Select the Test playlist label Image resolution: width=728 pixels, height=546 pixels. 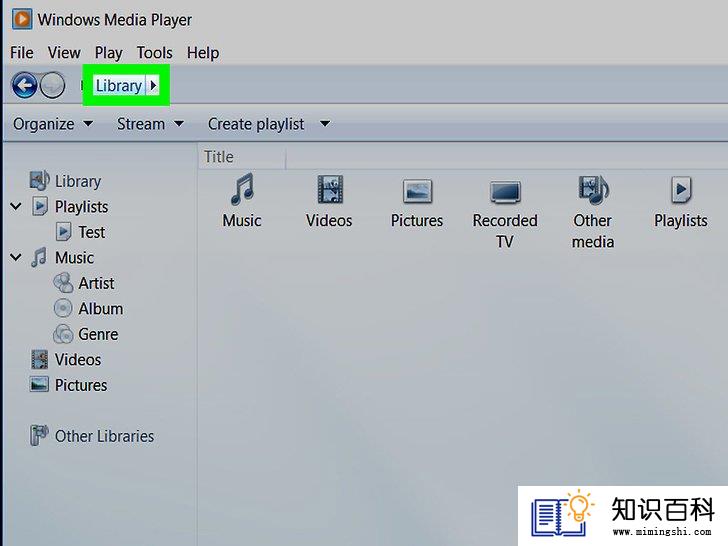(91, 232)
